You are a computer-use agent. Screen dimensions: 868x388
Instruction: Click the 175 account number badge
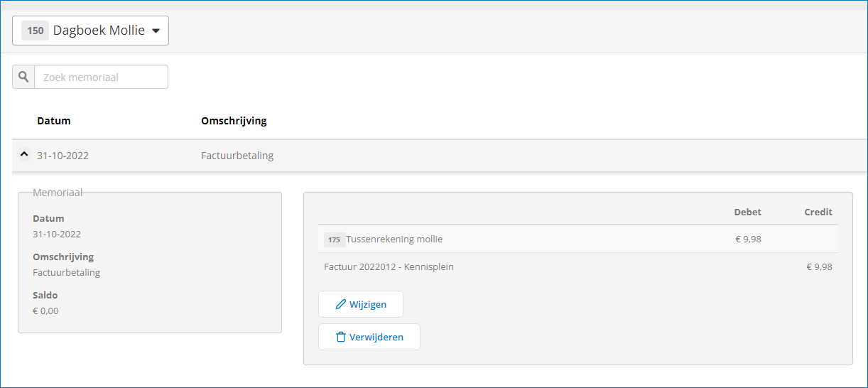(334, 239)
